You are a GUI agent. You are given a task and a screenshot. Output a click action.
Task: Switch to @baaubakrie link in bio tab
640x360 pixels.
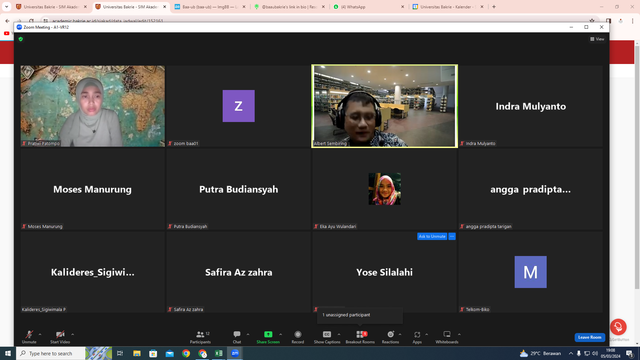(x=289, y=7)
